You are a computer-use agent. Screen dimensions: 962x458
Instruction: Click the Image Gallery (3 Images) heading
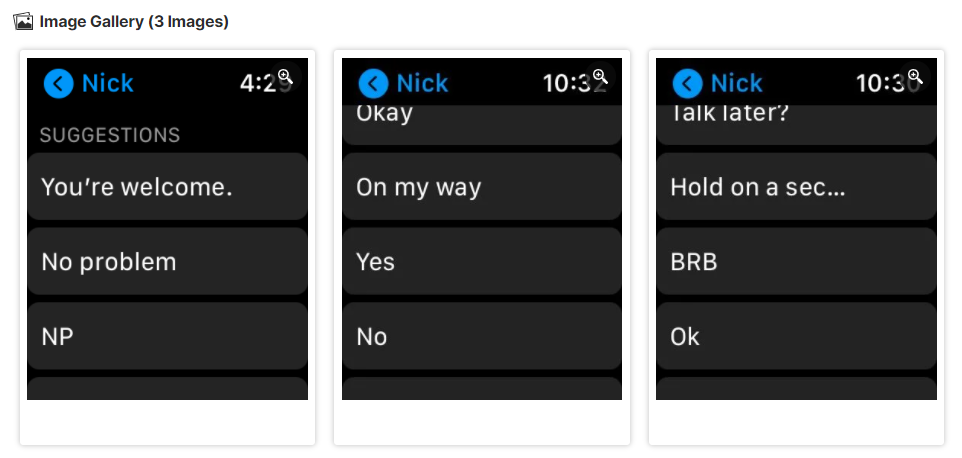click(x=134, y=22)
